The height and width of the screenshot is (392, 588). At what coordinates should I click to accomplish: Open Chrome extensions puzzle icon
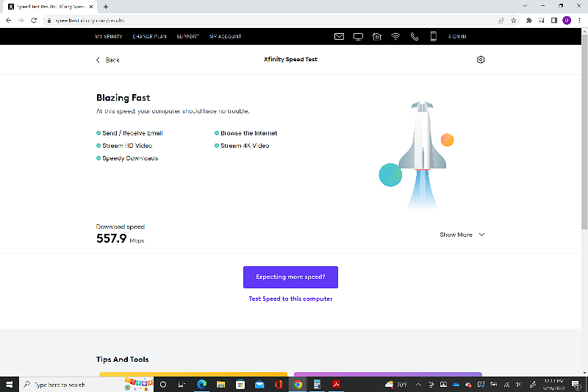pyautogui.click(x=528, y=21)
